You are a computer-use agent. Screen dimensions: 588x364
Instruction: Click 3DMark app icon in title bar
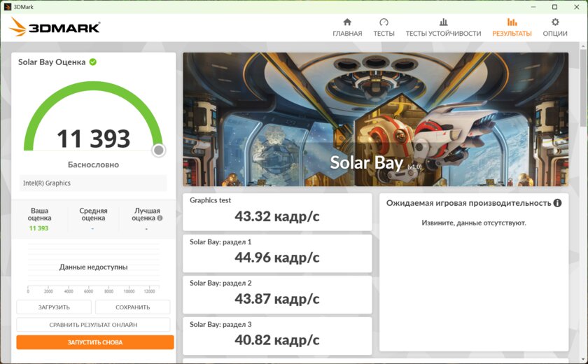click(x=8, y=7)
